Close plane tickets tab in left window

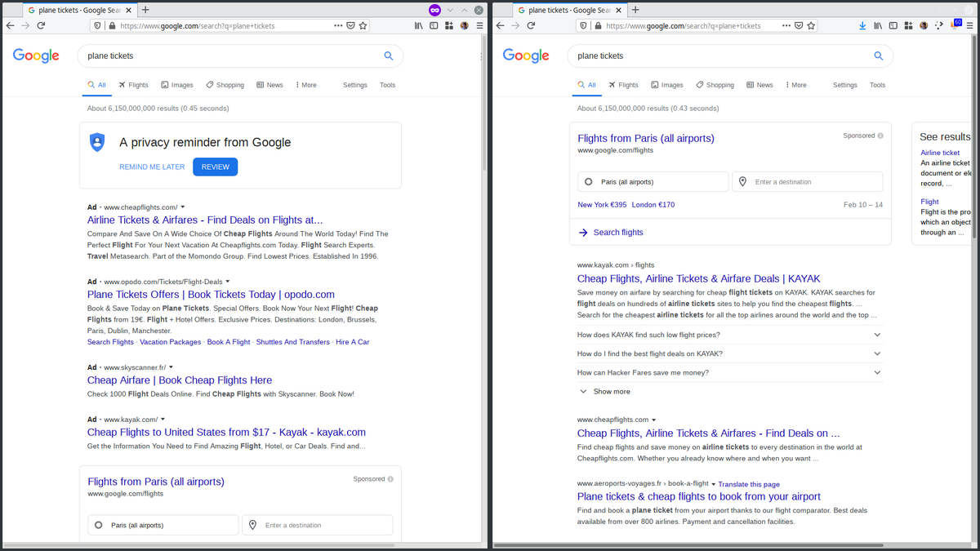129,10
